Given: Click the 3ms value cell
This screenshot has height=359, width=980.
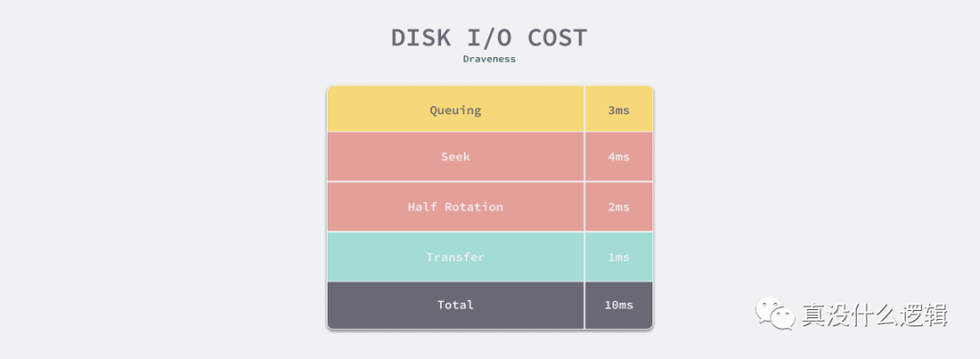Looking at the screenshot, I should coord(619,110).
